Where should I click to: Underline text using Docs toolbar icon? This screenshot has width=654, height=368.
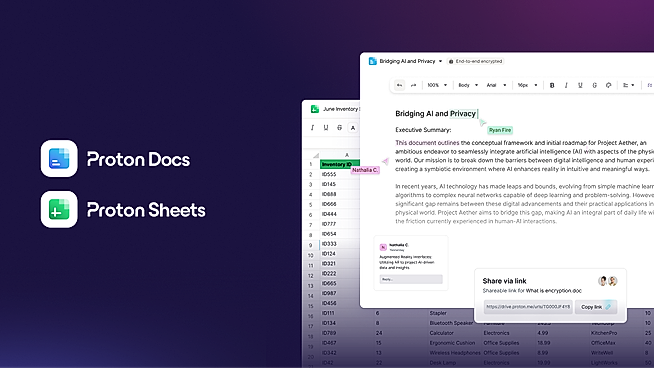tap(580, 85)
